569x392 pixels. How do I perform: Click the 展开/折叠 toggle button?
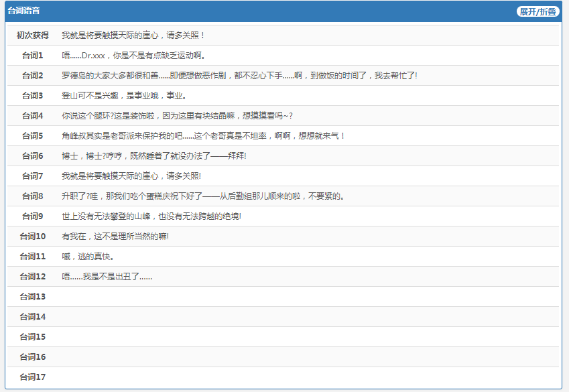[x=538, y=11]
